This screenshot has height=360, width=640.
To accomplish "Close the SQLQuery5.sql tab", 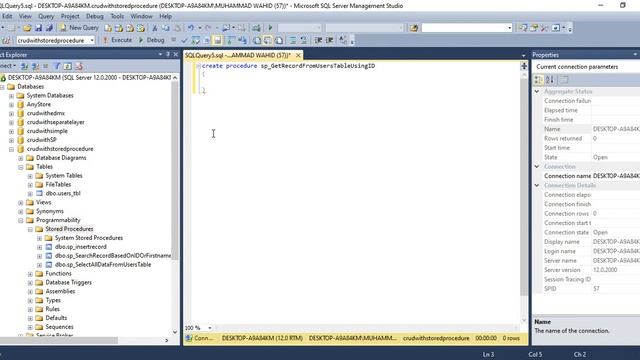I will [x=298, y=55].
